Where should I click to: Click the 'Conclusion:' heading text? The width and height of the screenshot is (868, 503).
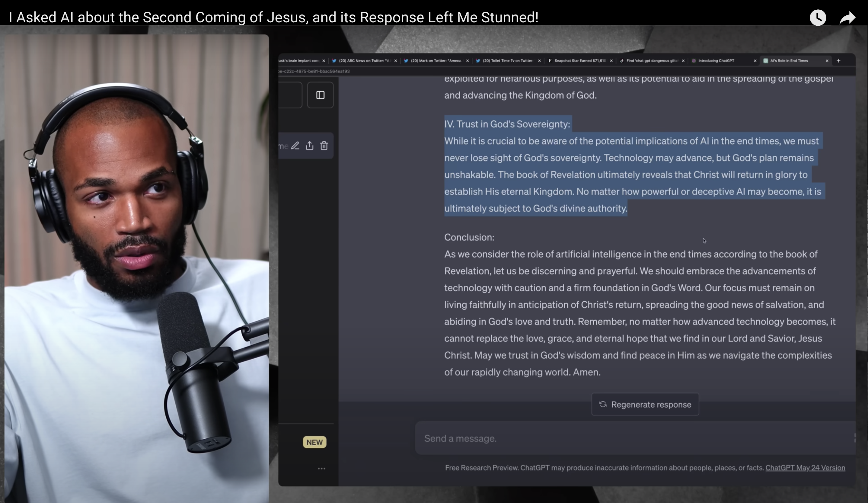point(469,237)
